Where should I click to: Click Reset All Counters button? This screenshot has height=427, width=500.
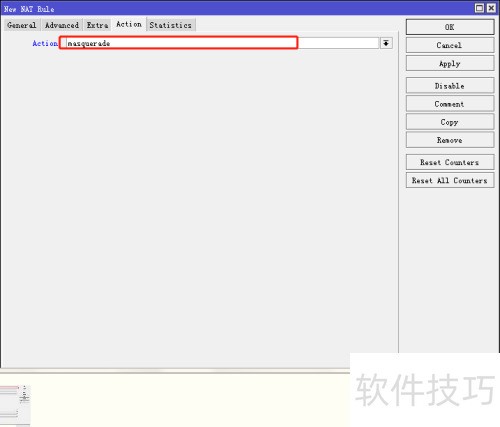450,180
